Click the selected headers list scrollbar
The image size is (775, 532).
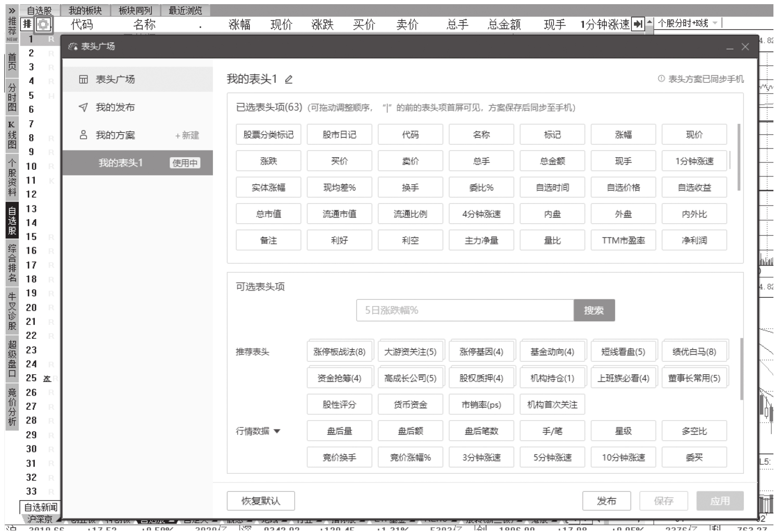(739, 157)
